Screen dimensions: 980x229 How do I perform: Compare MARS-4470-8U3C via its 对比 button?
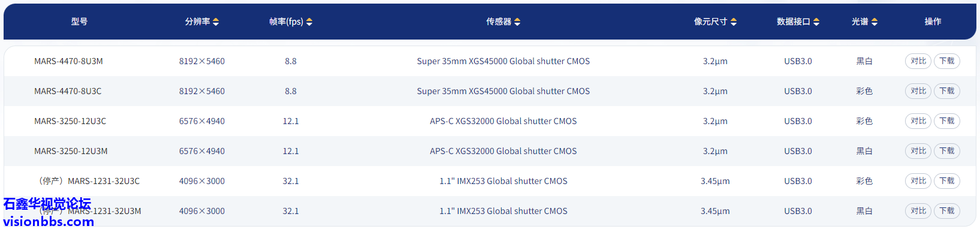coord(918,91)
